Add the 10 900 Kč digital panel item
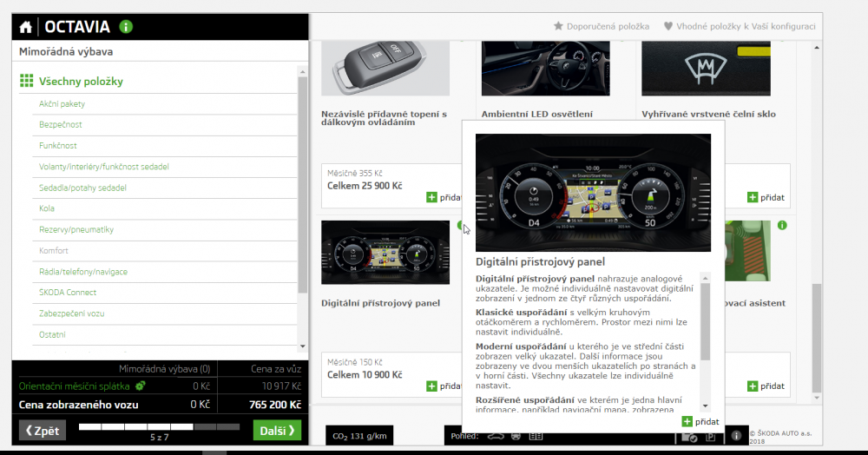The width and height of the screenshot is (868, 455). tap(444, 386)
